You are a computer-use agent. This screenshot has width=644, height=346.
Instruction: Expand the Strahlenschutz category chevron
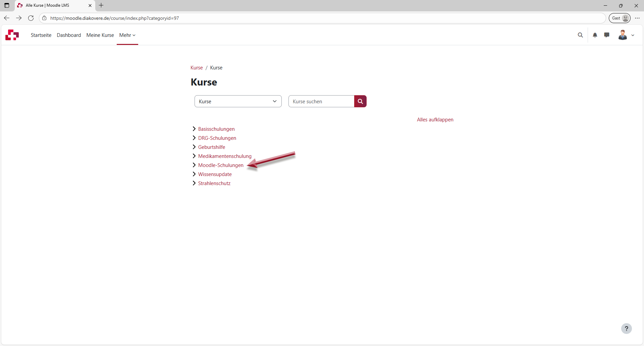pos(194,183)
